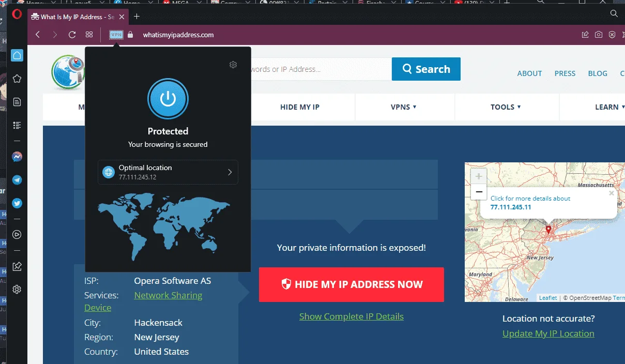This screenshot has height=364, width=625.
Task: Turn off VPN with power button
Action: tap(168, 99)
